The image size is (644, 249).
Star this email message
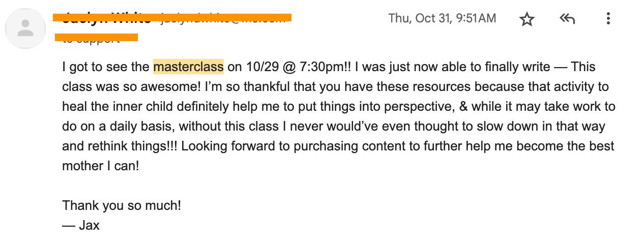coord(527,19)
